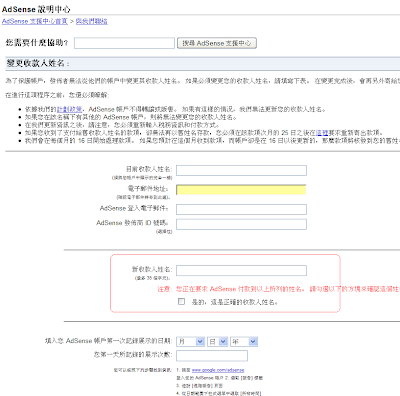Open the 這裡 link in the fourth bullet

[322, 133]
